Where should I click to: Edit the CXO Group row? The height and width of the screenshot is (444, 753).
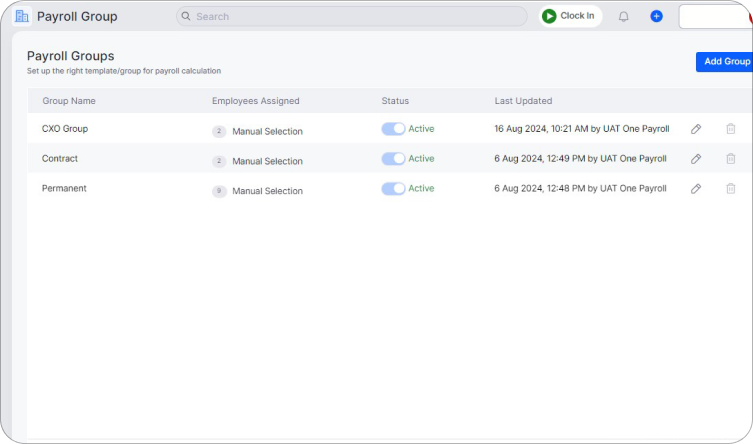click(x=696, y=129)
